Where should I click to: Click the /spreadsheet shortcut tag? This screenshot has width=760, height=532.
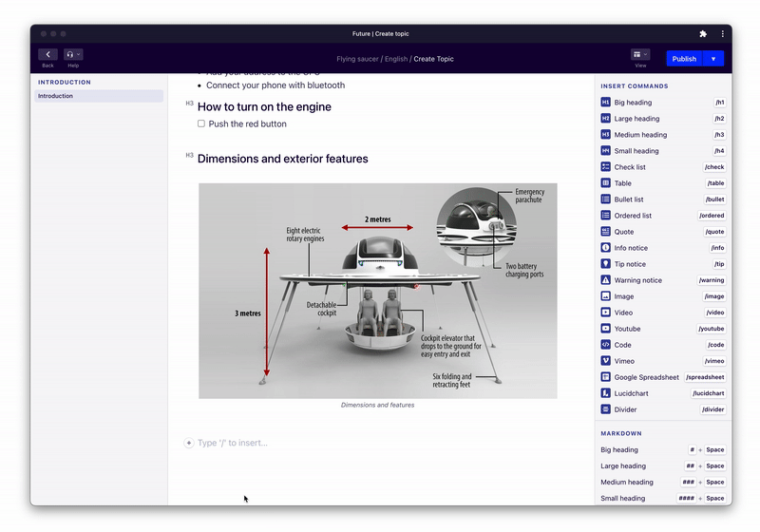point(705,377)
